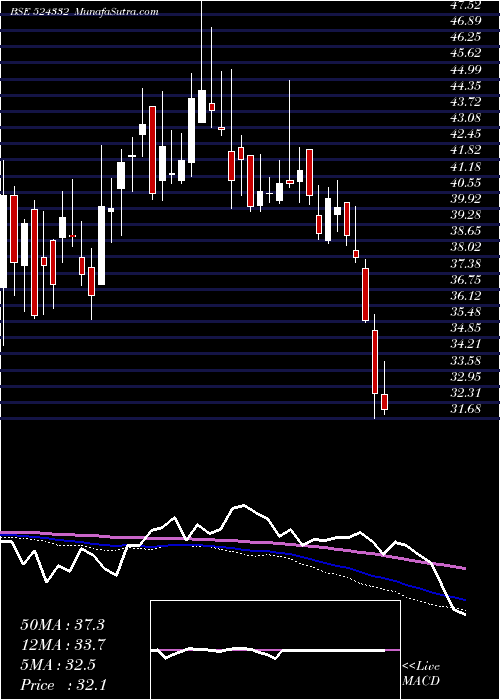This screenshot has height=700, width=500.
Task: Click the 5MA : 32.5 value
Action: tap(57, 665)
